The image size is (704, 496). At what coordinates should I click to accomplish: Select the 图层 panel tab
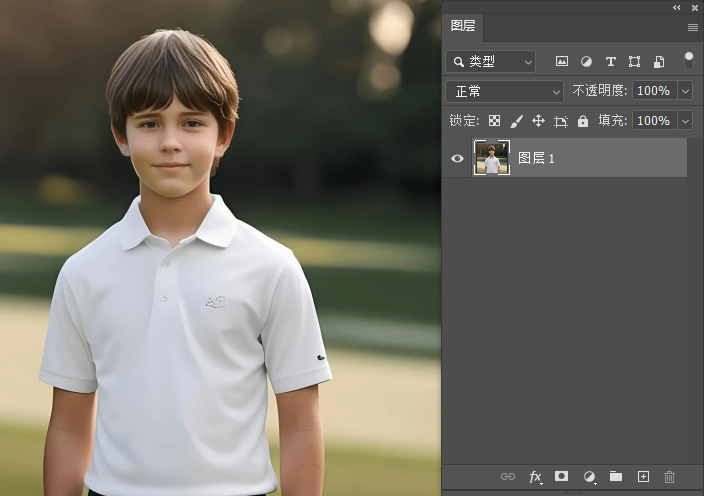(463, 27)
